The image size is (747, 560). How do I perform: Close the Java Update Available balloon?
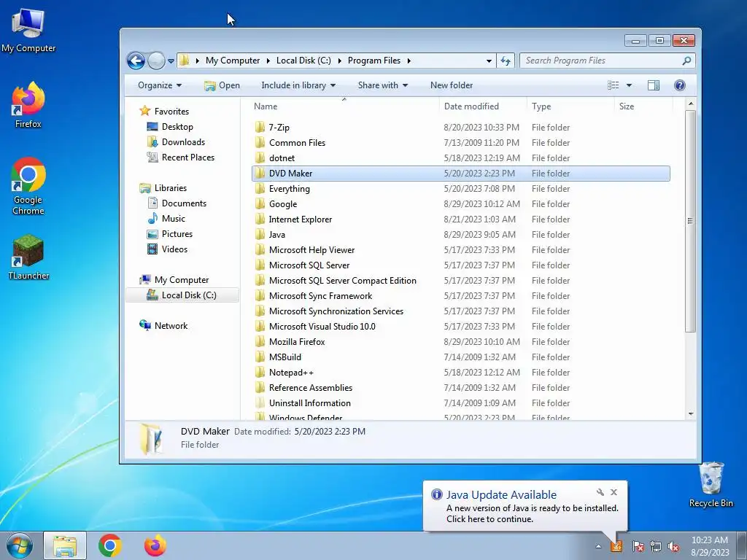pyautogui.click(x=614, y=492)
